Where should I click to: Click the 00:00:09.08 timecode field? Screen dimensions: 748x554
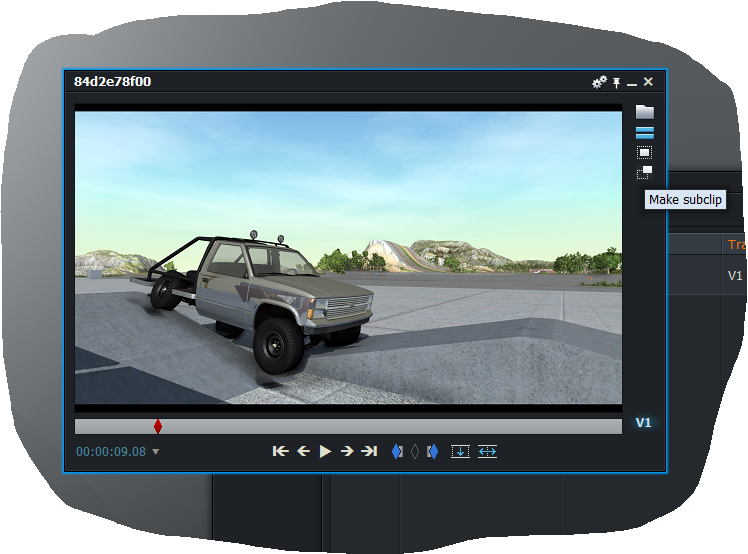tap(111, 451)
